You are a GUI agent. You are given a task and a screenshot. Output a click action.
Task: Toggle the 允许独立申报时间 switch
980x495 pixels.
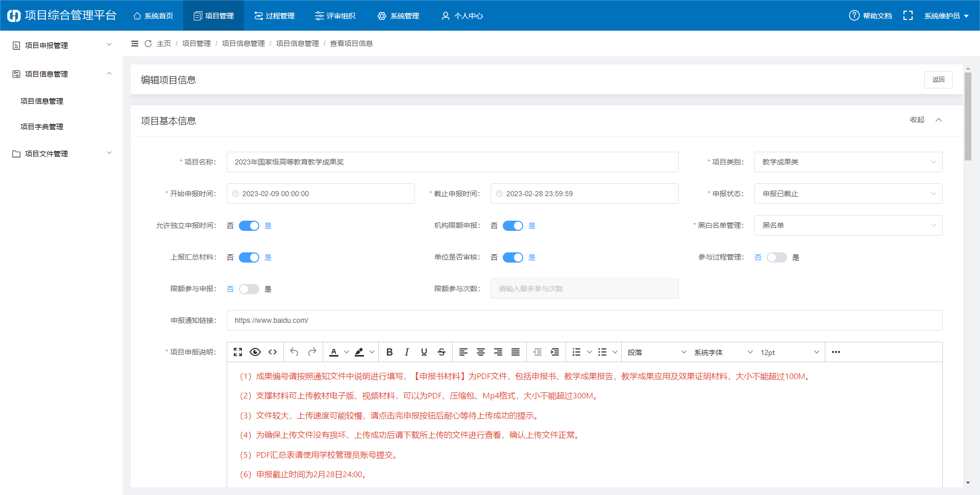click(249, 226)
